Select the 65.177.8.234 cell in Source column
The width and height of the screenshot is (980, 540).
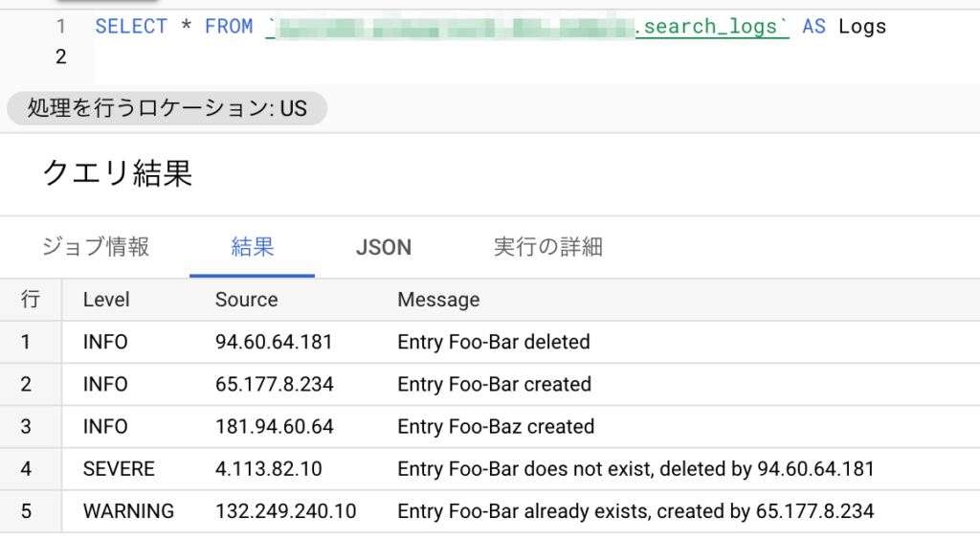(274, 385)
